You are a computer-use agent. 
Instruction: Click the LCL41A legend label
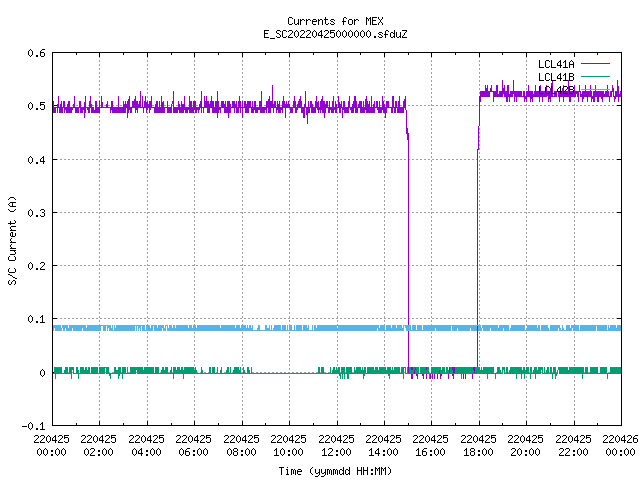click(556, 64)
